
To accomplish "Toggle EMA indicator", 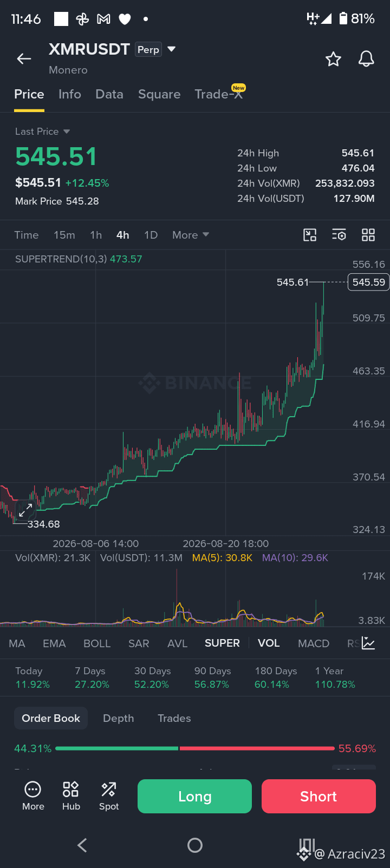I will (x=54, y=643).
